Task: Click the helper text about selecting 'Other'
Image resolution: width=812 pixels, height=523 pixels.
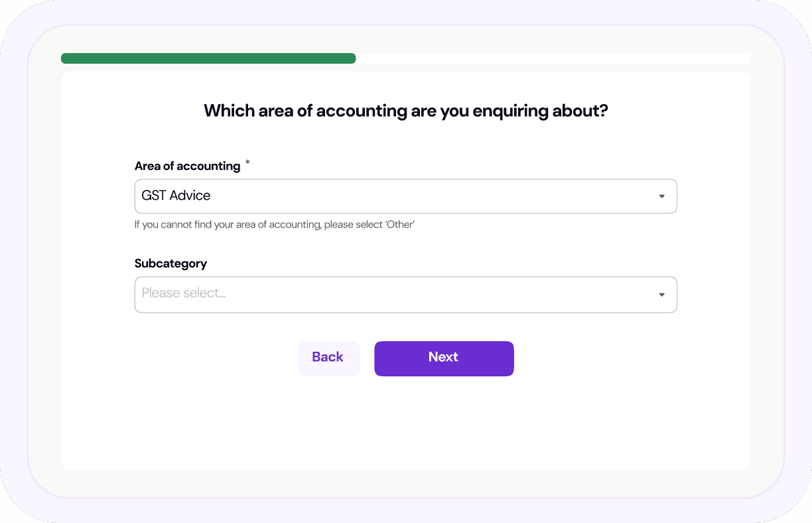Action: point(274,224)
